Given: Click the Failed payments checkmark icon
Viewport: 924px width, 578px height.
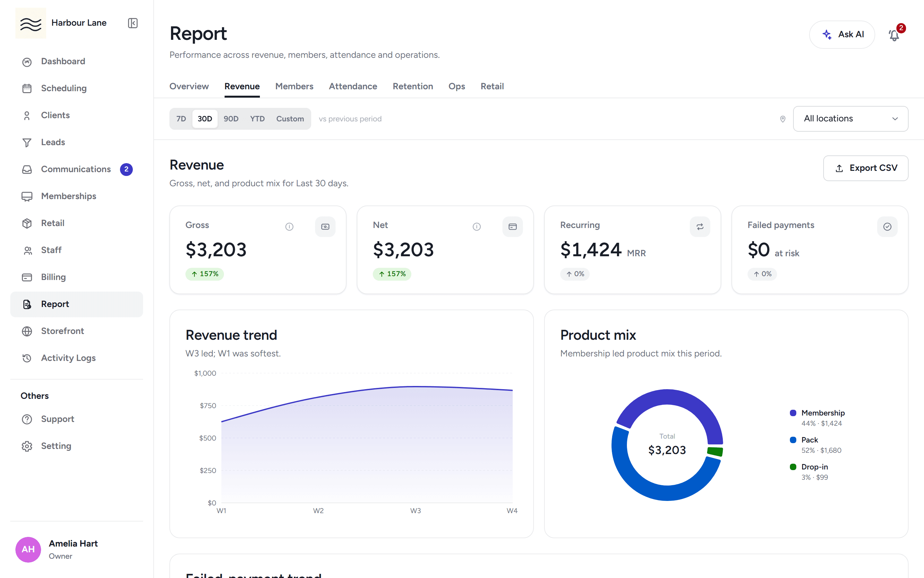Looking at the screenshot, I should [x=887, y=227].
